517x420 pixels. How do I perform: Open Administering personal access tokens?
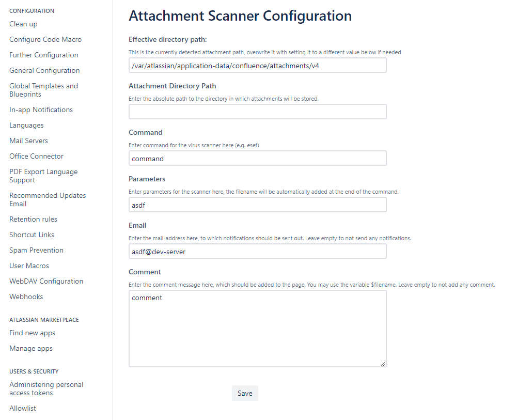pyautogui.click(x=46, y=389)
